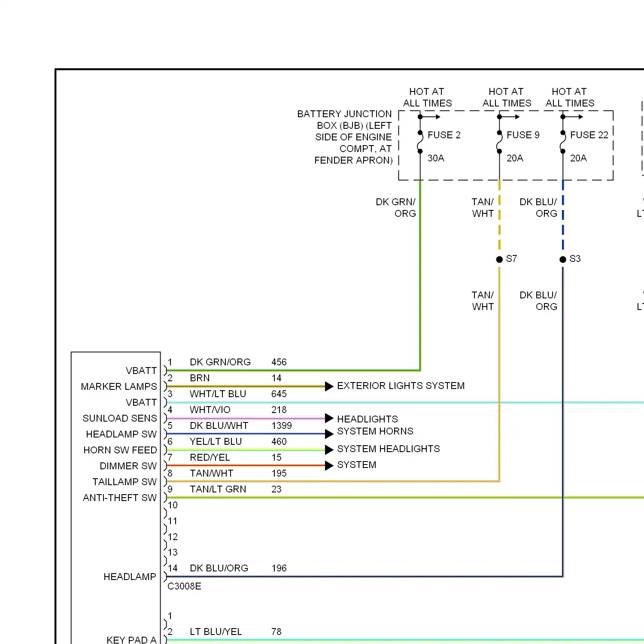Click circuit number "645"
The height and width of the screenshot is (644, 644).
click(279, 394)
